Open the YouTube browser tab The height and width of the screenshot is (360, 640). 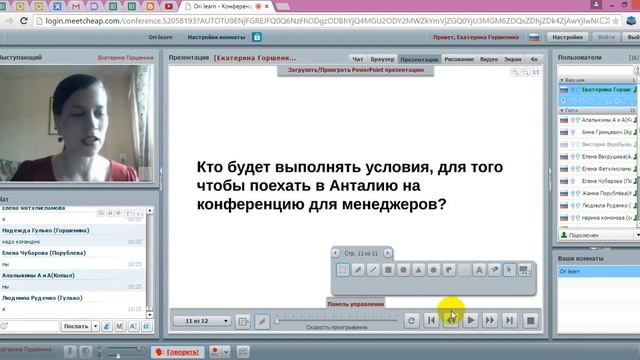[x=169, y=6]
